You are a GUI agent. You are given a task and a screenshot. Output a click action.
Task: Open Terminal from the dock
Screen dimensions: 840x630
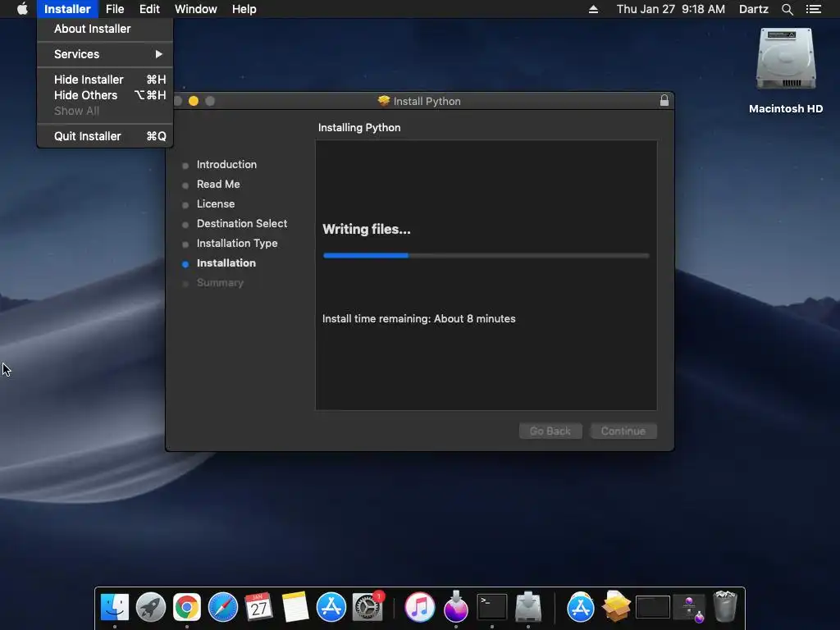click(492, 607)
